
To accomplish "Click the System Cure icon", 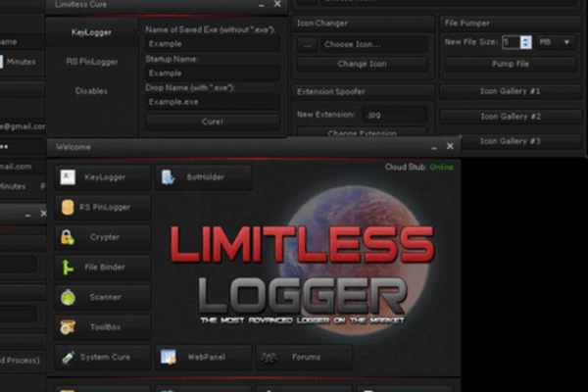I will point(68,357).
